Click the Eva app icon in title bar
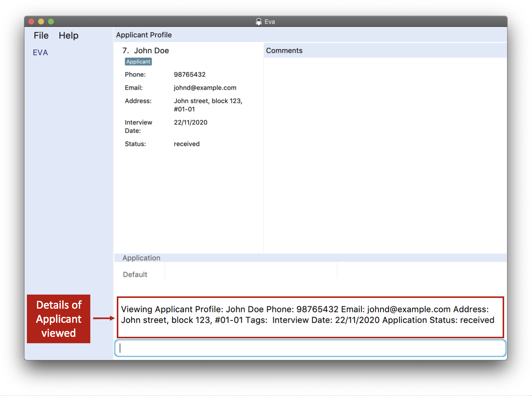 coord(259,22)
